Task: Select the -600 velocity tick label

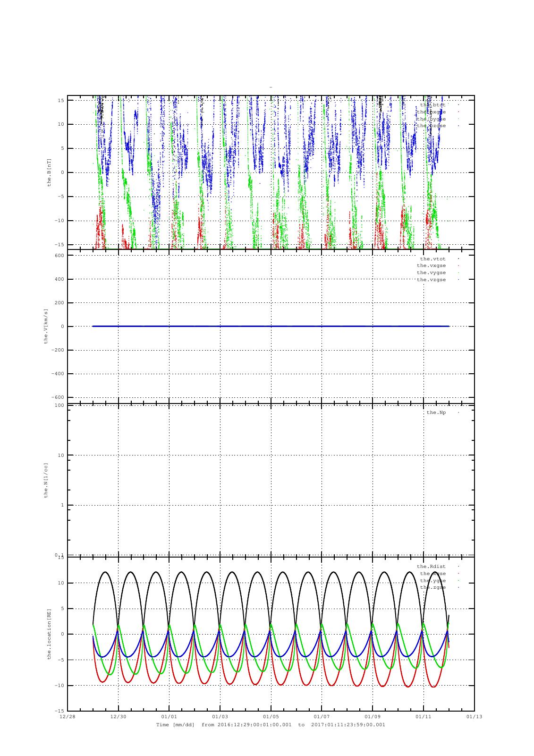Action: coord(58,397)
